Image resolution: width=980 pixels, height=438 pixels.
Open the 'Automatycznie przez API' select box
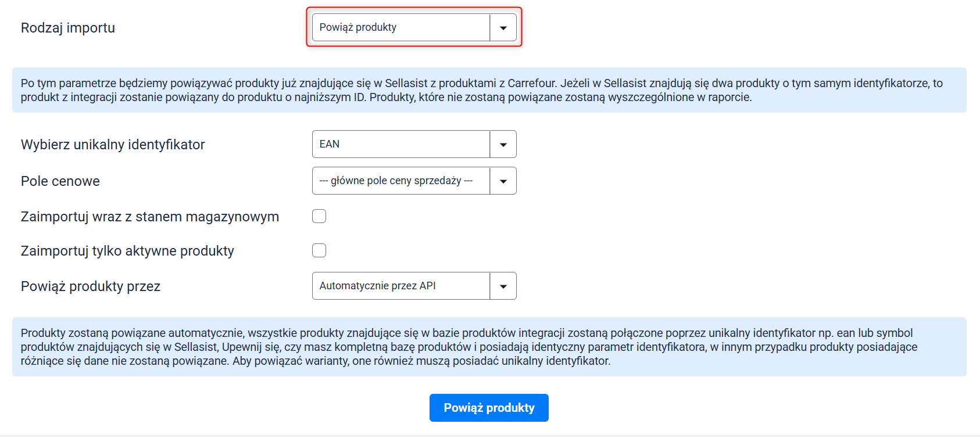[401, 286]
